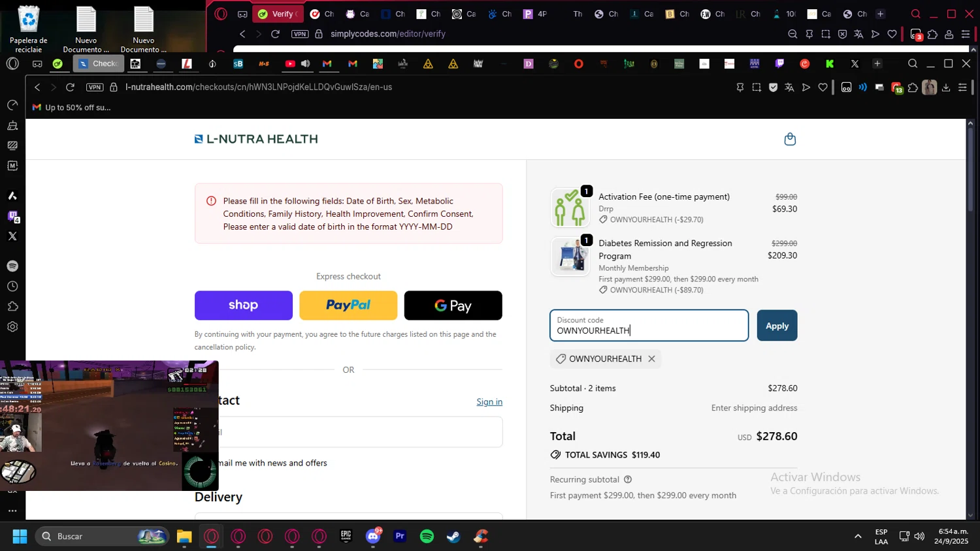Open the Sign in link
The height and width of the screenshot is (551, 980).
point(489,401)
